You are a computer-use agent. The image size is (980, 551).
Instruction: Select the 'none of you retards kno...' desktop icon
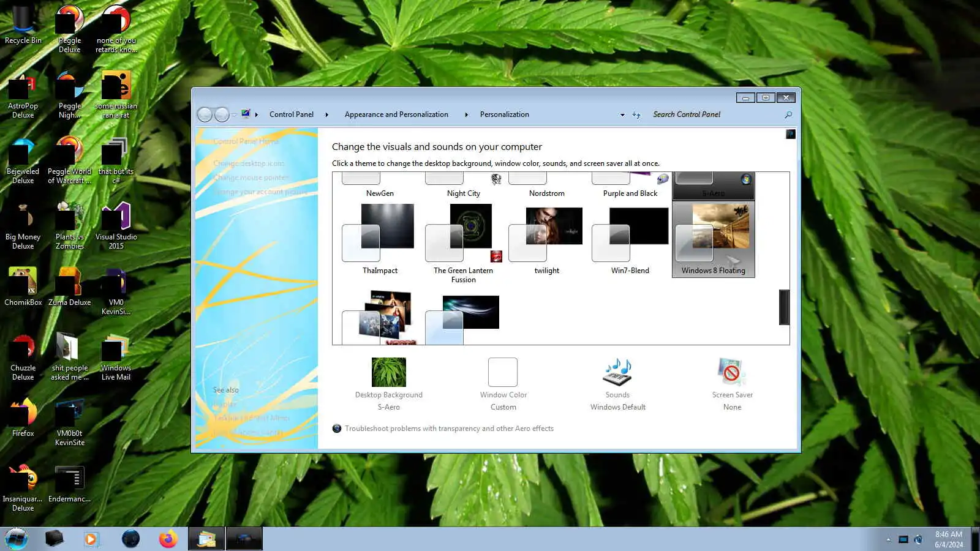tap(116, 29)
